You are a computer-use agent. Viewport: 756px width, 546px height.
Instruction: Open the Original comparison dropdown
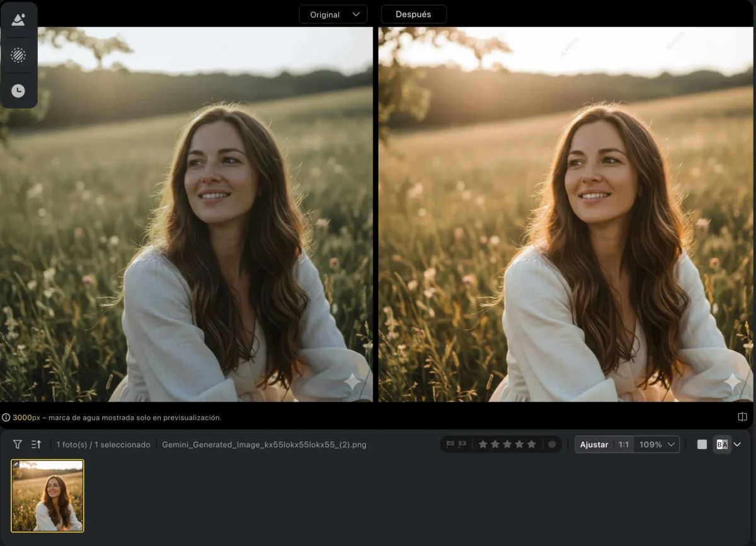click(333, 14)
